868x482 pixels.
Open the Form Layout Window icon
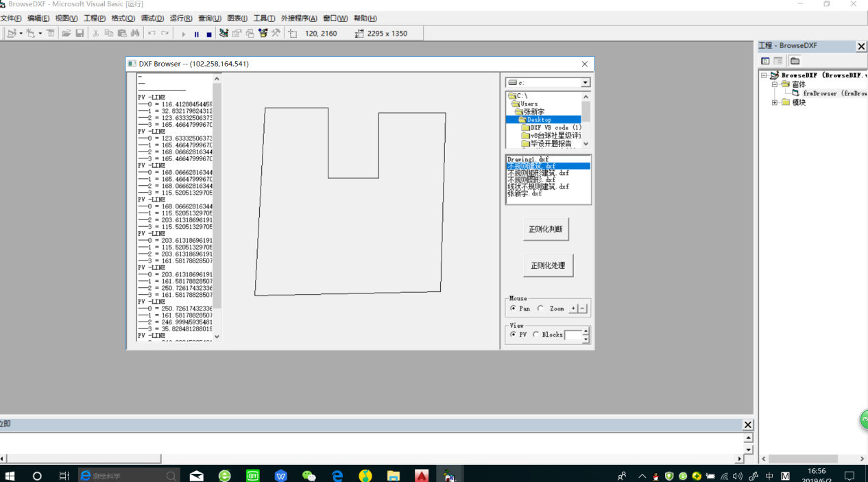click(250, 33)
